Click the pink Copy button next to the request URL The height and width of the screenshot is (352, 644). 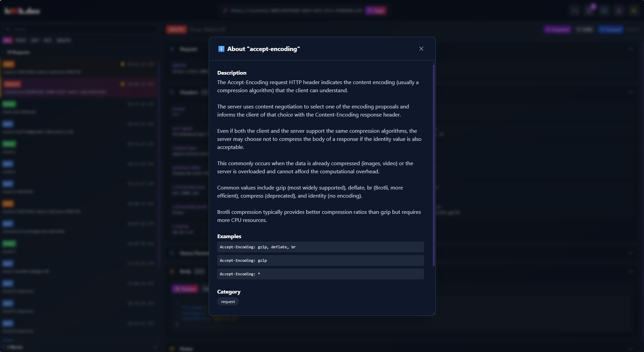tap(376, 10)
